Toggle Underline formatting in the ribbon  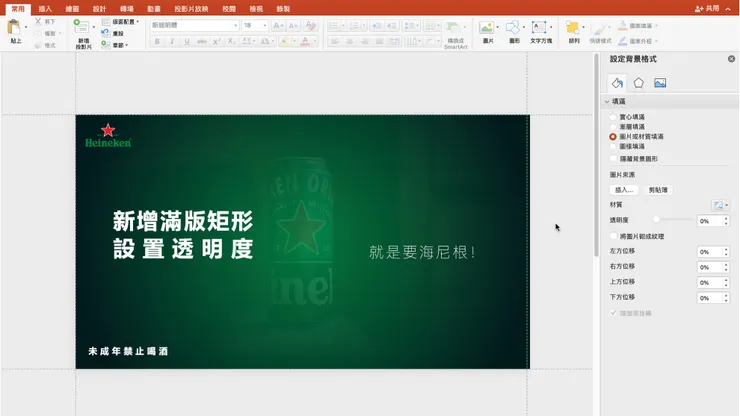[x=187, y=42]
